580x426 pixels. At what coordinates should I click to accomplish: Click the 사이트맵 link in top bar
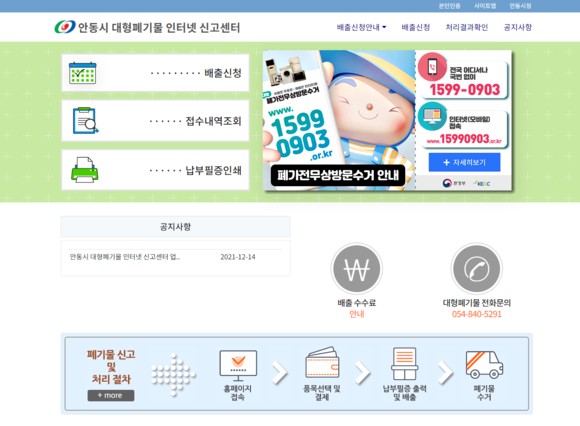485,6
